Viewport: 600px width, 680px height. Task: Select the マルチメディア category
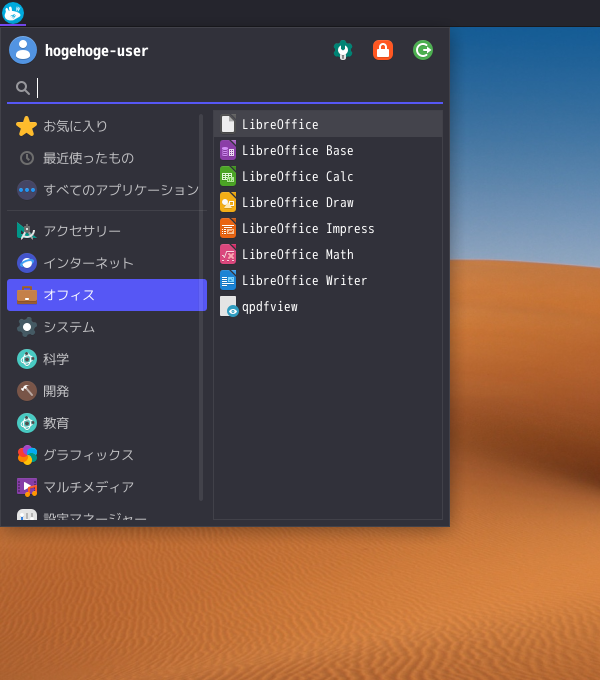(107, 487)
